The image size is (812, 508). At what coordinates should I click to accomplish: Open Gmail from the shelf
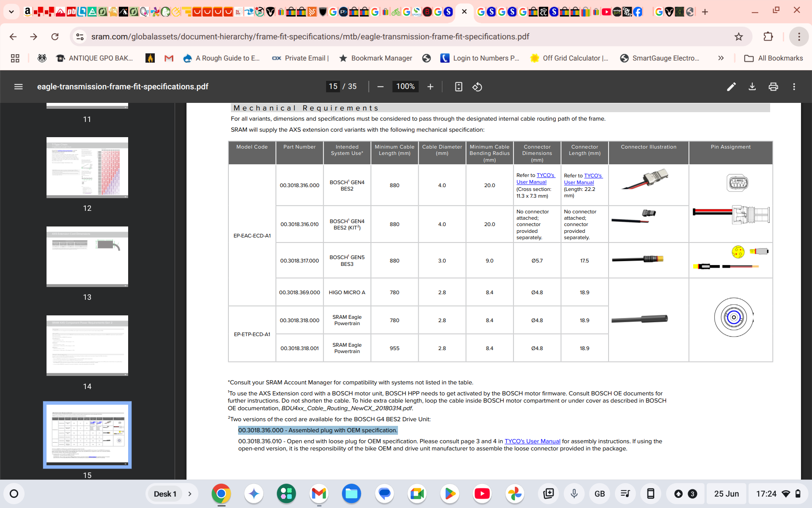(x=319, y=494)
